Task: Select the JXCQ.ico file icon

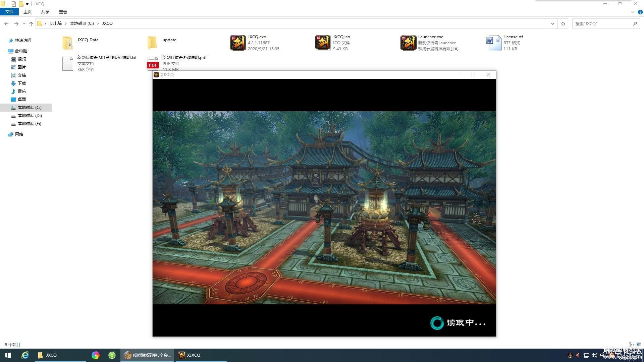Action: tap(323, 43)
